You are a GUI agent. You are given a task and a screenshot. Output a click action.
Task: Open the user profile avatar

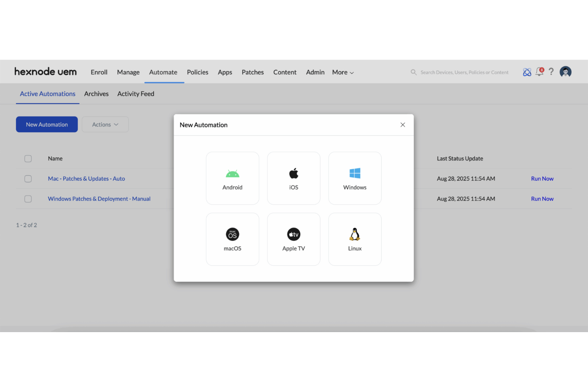565,72
